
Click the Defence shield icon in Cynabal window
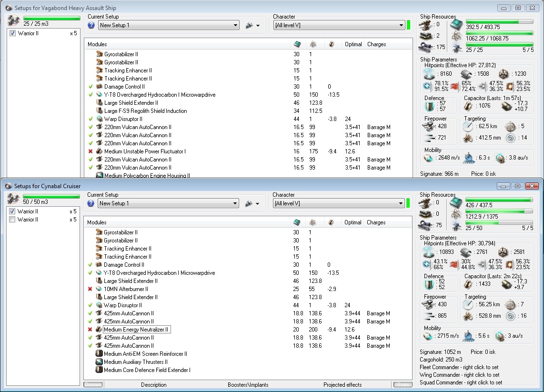(429, 284)
